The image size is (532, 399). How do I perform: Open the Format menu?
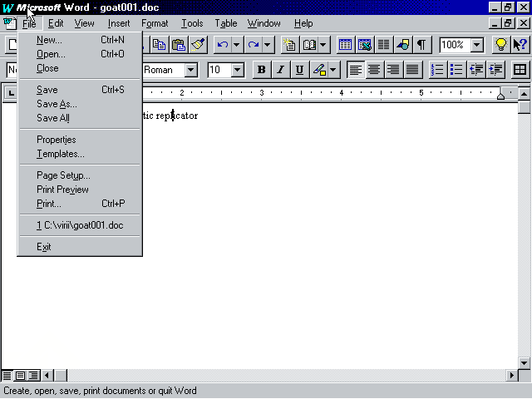pyautogui.click(x=155, y=23)
